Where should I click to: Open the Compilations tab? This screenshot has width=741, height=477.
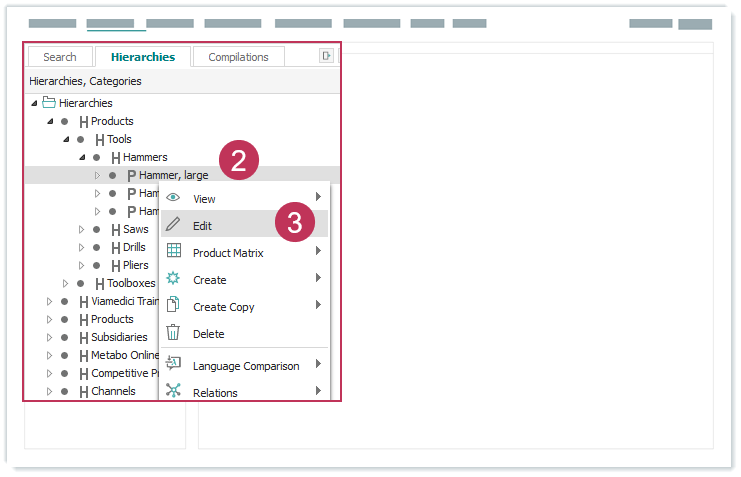coord(238,57)
